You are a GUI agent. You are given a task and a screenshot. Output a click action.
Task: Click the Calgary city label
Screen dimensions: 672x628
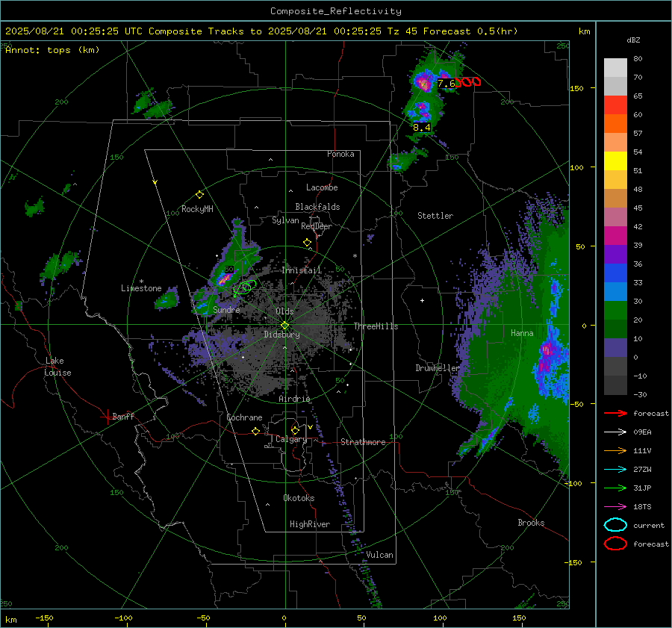tap(291, 439)
